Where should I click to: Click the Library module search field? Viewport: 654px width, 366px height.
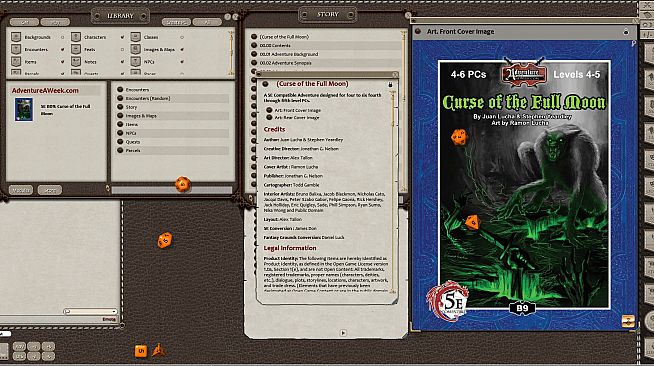tap(171, 190)
